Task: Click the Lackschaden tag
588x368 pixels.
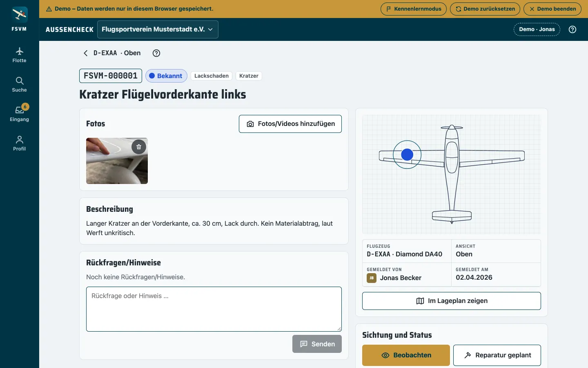Action: (212, 76)
